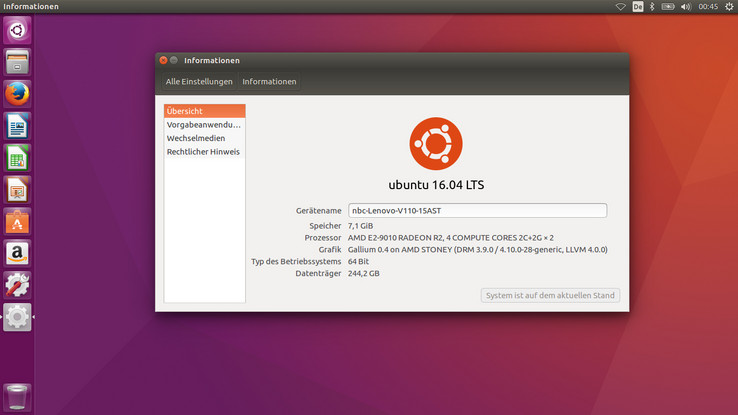Select Wechselmedien in the sidebar
738x415 pixels.
pyautogui.click(x=205, y=138)
